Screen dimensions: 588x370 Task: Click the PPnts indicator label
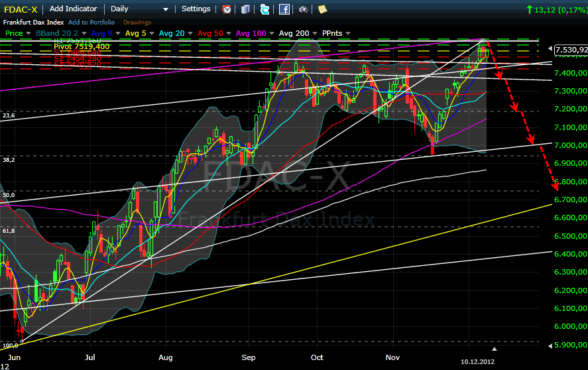[332, 33]
